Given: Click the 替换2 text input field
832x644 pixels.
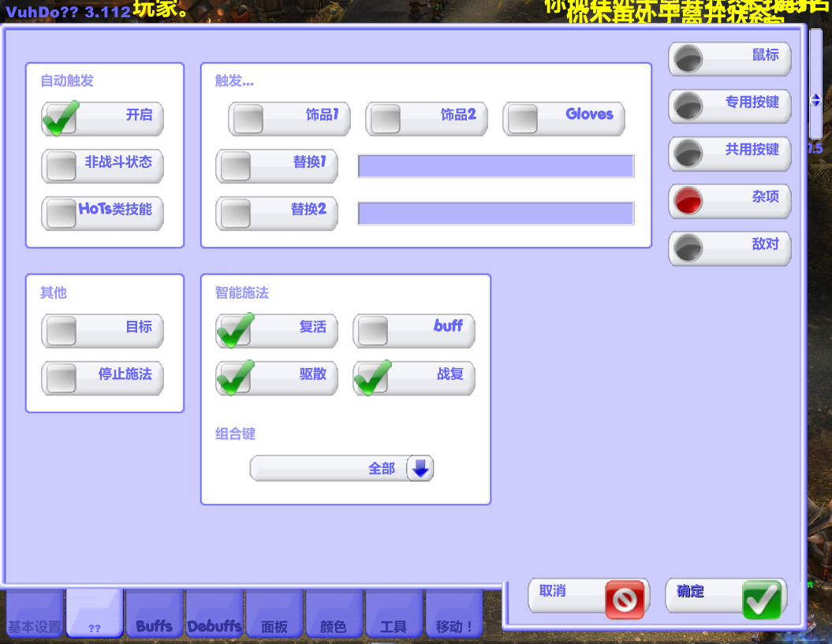Looking at the screenshot, I should [495, 213].
